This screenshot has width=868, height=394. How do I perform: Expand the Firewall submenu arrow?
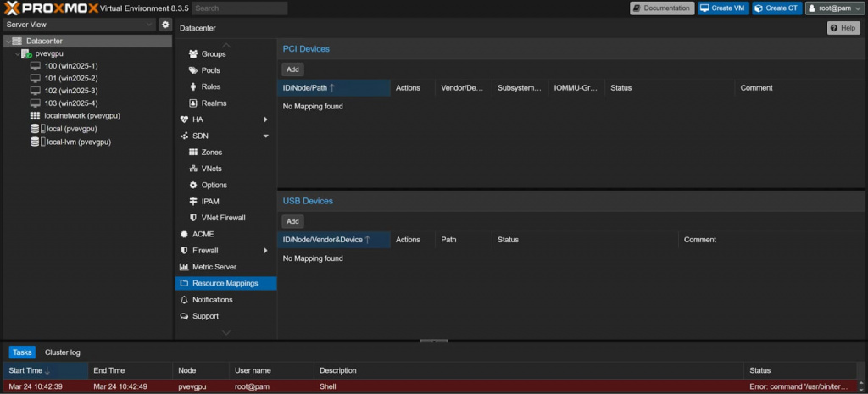[x=265, y=251]
